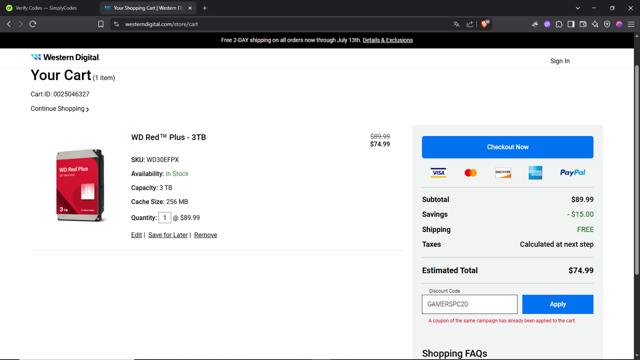Screen dimensions: 640x360
Task: Save the item for later
Action: [x=168, y=235]
